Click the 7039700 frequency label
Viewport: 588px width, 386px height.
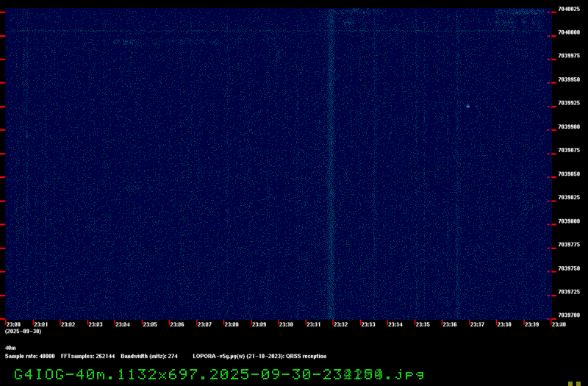point(569,315)
